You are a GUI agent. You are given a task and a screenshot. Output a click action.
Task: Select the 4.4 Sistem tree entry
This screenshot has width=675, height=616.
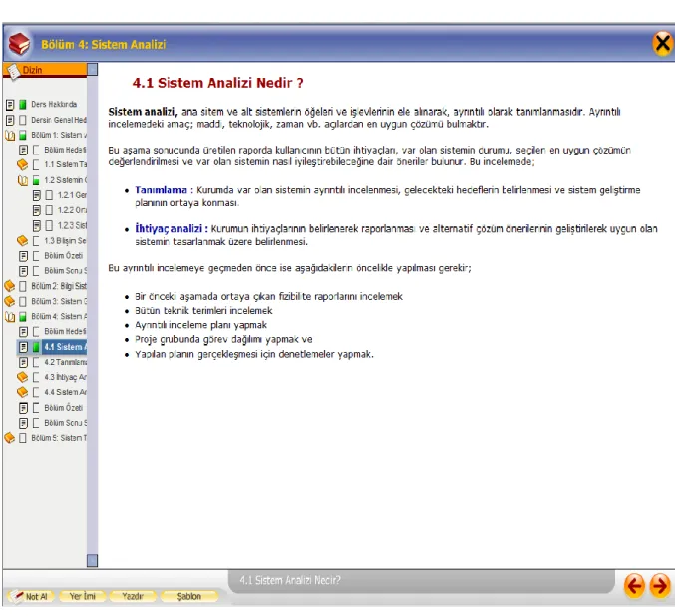[x=65, y=392]
